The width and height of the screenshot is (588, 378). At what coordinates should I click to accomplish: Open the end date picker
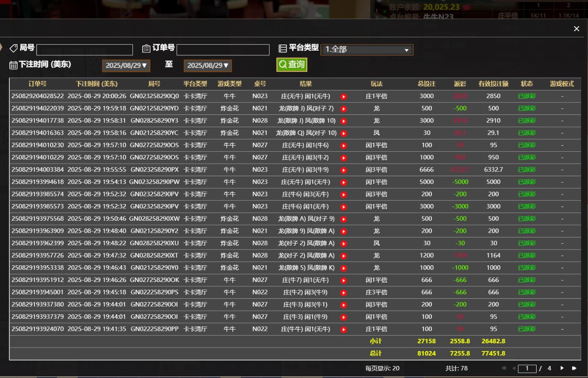(207, 66)
